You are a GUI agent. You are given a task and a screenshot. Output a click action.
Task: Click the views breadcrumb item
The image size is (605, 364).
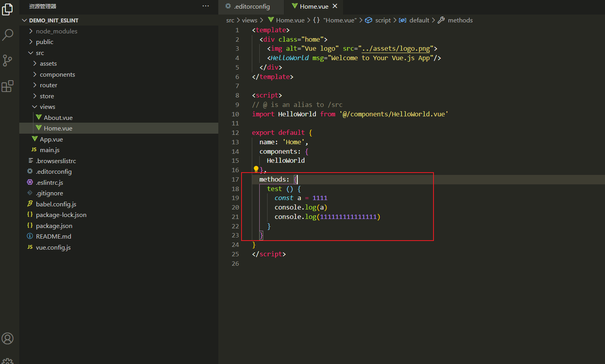pos(249,20)
